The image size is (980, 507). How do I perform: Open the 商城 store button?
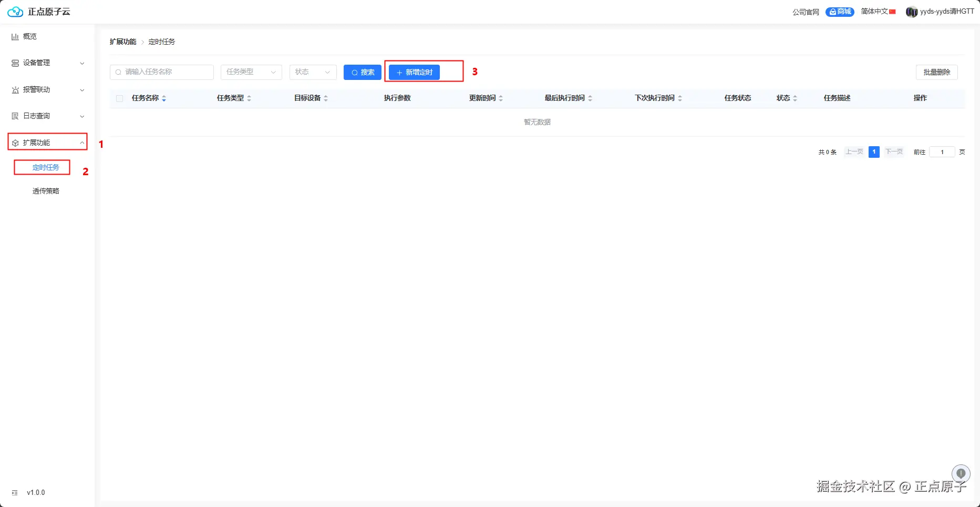click(x=840, y=12)
